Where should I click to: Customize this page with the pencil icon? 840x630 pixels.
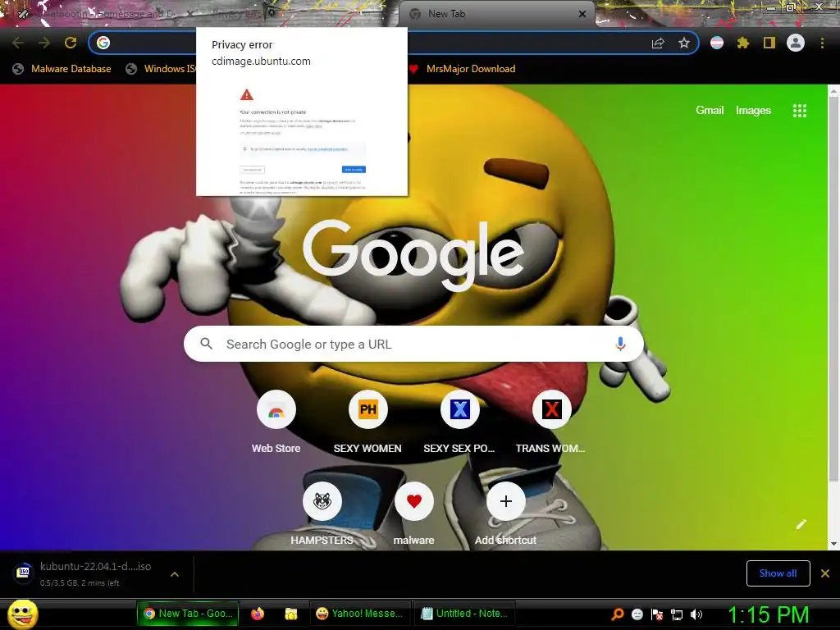click(x=801, y=524)
